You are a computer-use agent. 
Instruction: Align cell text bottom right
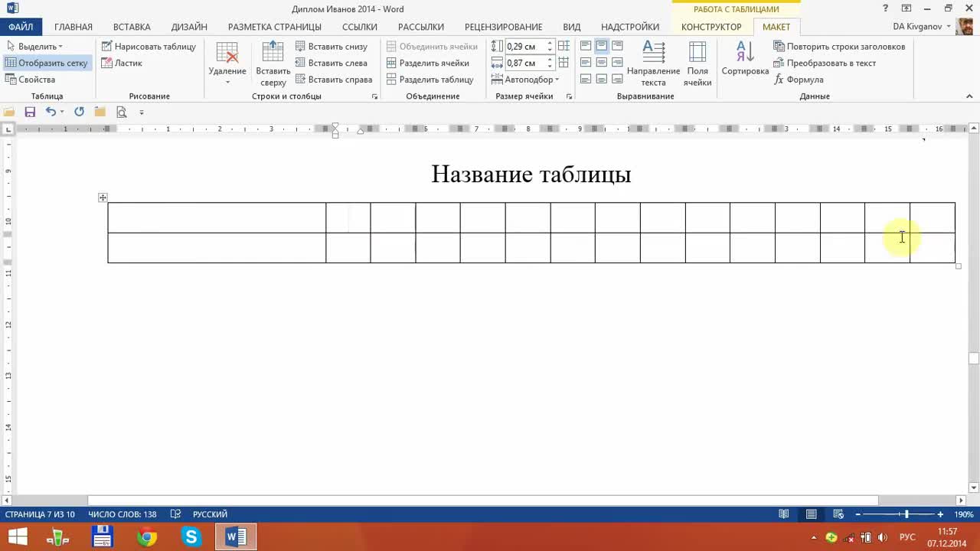click(617, 79)
